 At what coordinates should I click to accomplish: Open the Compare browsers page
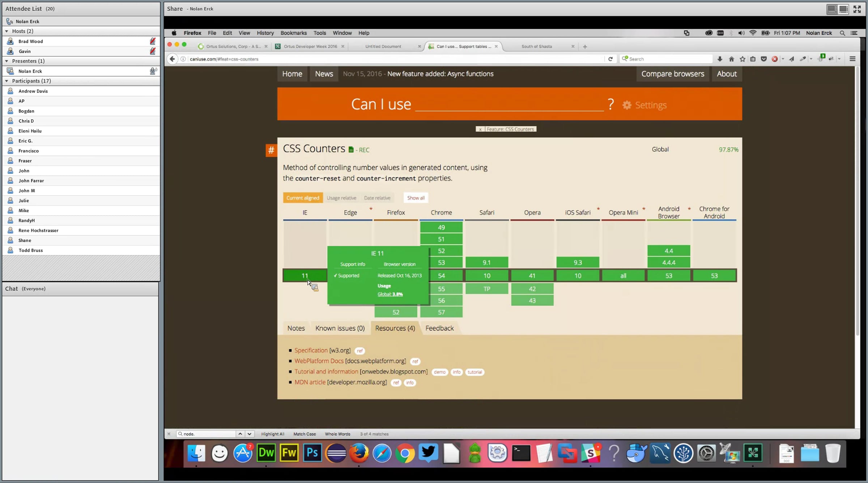(673, 74)
